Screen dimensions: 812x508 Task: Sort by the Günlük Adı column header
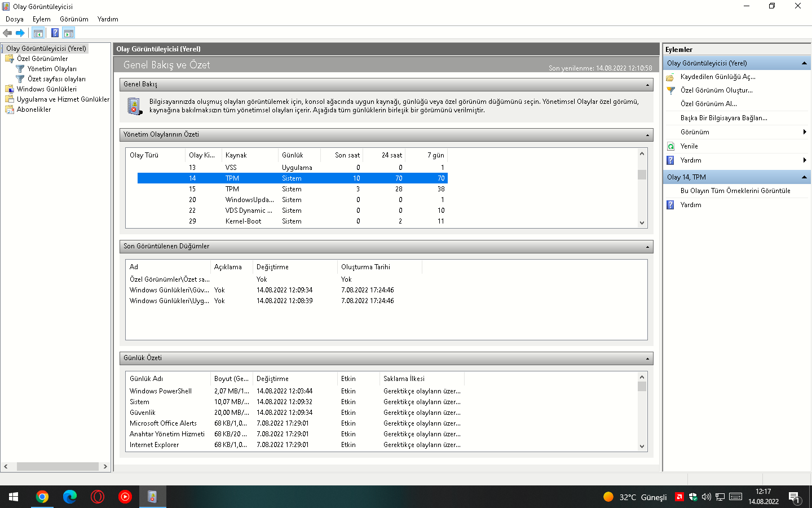[167, 379]
